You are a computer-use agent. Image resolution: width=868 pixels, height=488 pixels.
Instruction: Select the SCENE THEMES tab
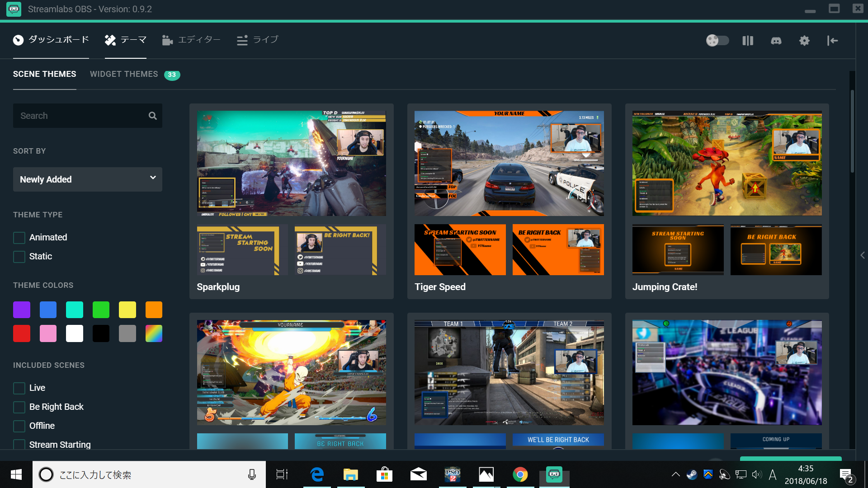44,74
